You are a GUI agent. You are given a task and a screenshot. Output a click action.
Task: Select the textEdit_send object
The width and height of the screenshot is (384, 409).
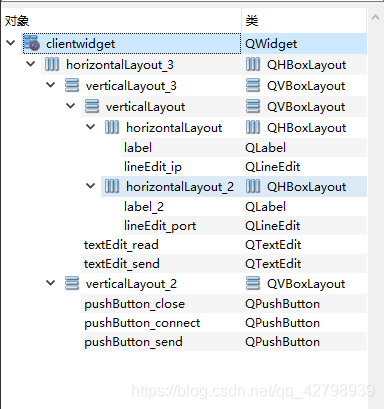tap(122, 264)
